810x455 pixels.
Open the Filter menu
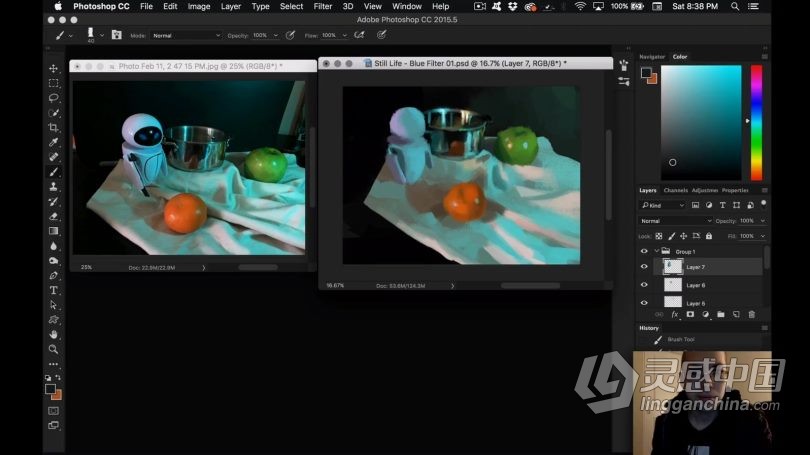(x=322, y=6)
